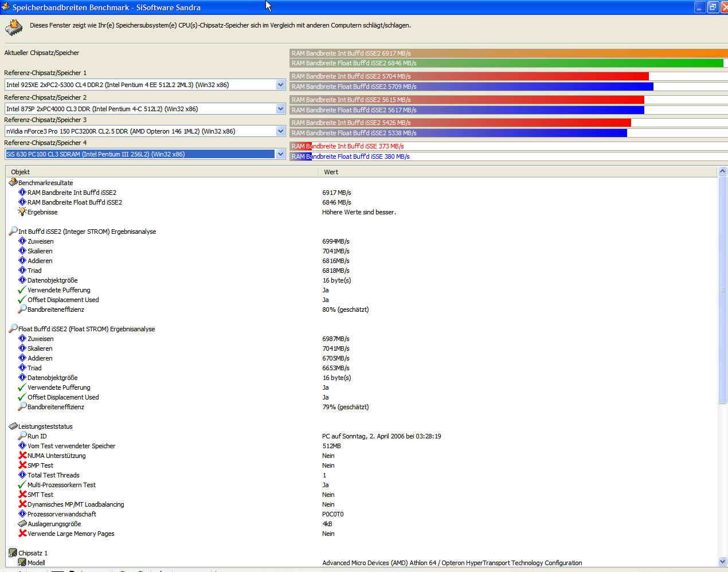Image resolution: width=728 pixels, height=572 pixels.
Task: Click the orange Int Buff'd iSSE2 6917 MB/s bar
Action: tap(509, 53)
